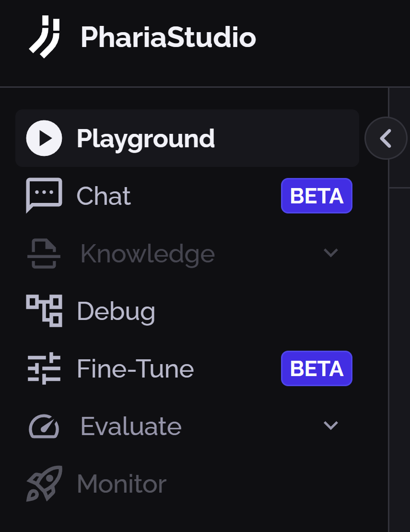Click the BETA badge next to Fine-Tune
410x532 pixels.
(x=316, y=368)
